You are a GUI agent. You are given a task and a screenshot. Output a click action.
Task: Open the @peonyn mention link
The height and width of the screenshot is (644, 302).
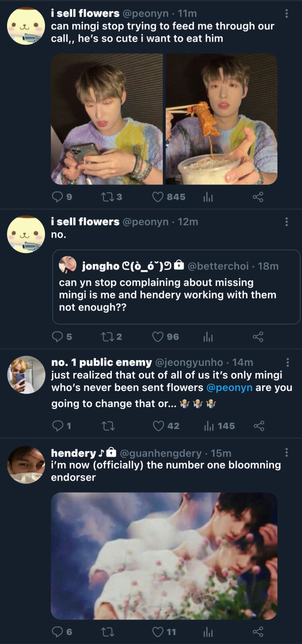229,388
